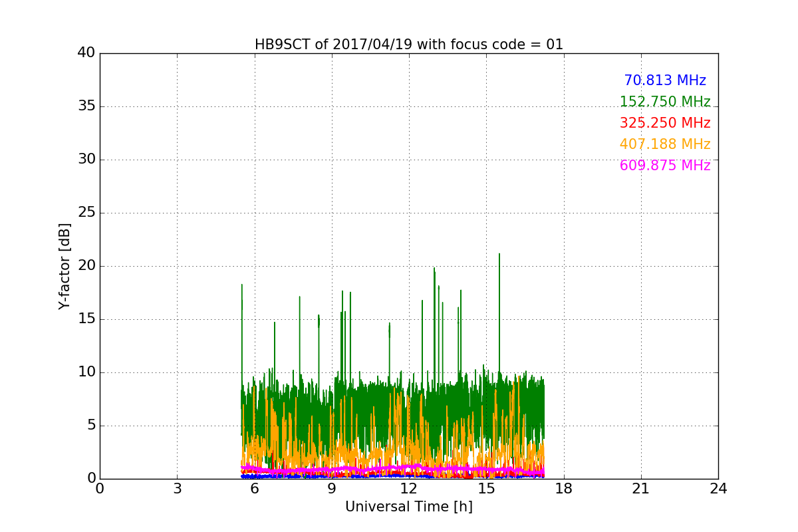Click the 18 tick on the time axis
798x532 pixels.
[563, 489]
